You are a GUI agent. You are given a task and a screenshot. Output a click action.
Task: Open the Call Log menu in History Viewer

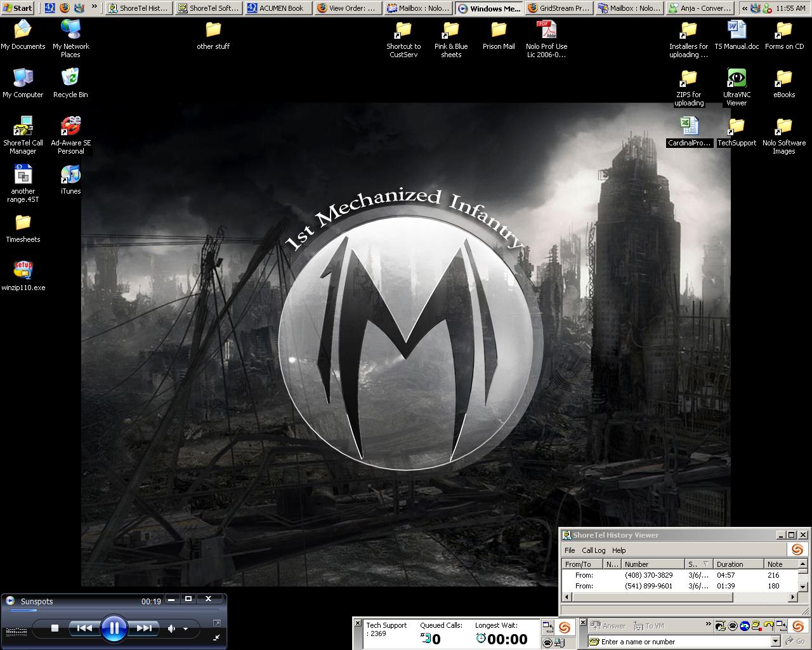tap(593, 550)
